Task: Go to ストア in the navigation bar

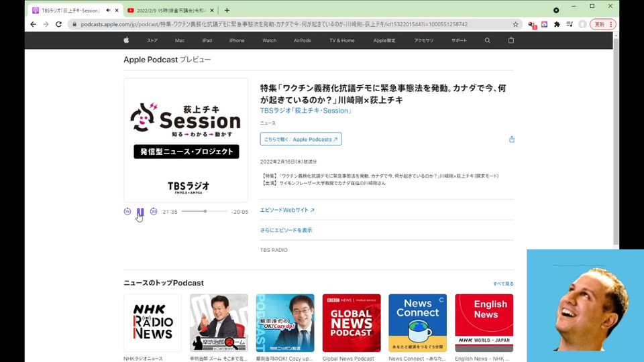Action: click(152, 41)
